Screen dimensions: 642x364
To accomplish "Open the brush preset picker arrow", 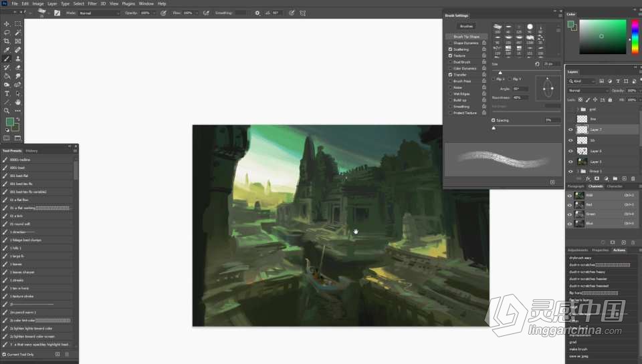I will [49, 13].
